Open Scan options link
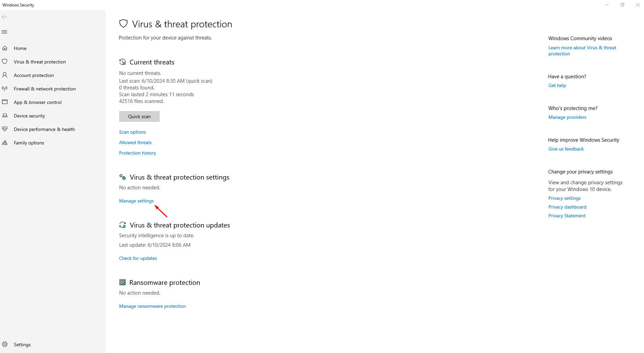644x353 pixels. [x=133, y=132]
